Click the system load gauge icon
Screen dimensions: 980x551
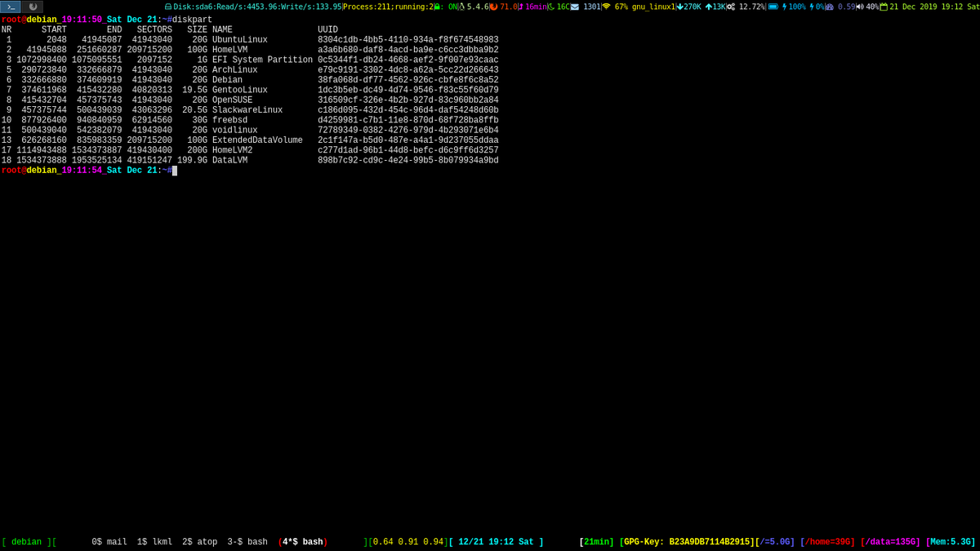[830, 7]
